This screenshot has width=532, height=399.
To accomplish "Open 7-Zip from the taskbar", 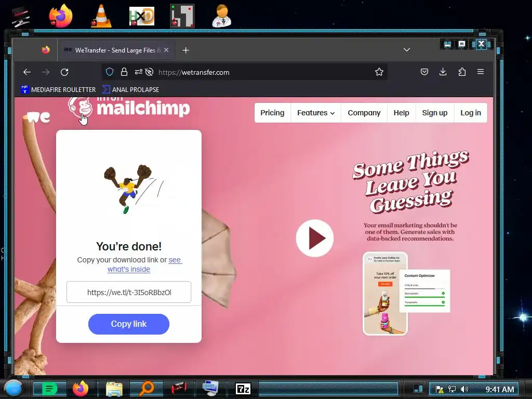I will (x=243, y=389).
